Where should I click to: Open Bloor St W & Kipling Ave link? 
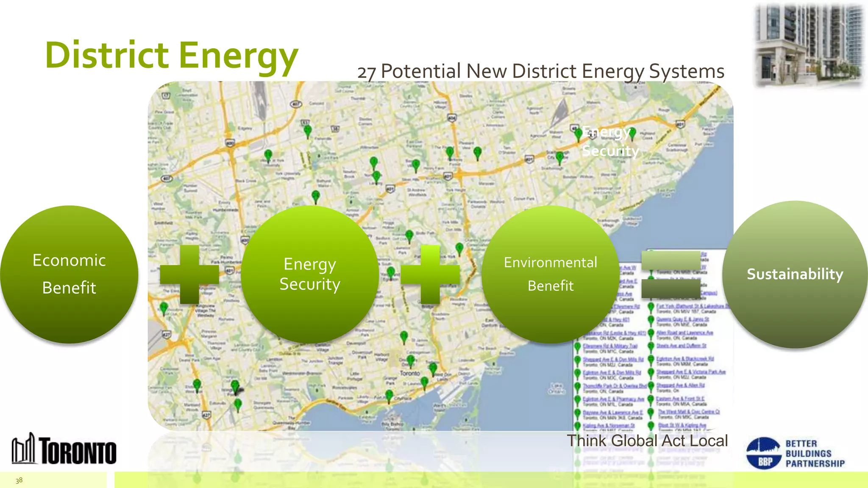click(682, 425)
